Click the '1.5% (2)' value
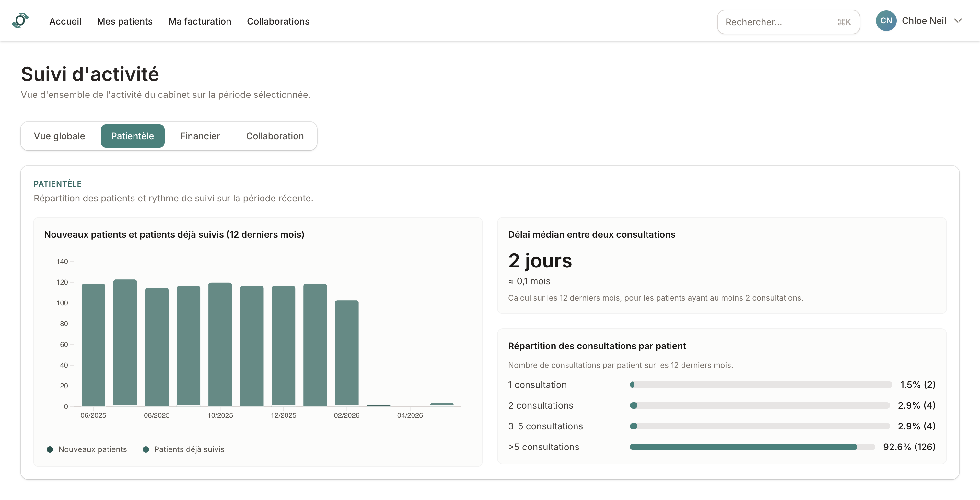This screenshot has width=980, height=500. pyautogui.click(x=917, y=385)
